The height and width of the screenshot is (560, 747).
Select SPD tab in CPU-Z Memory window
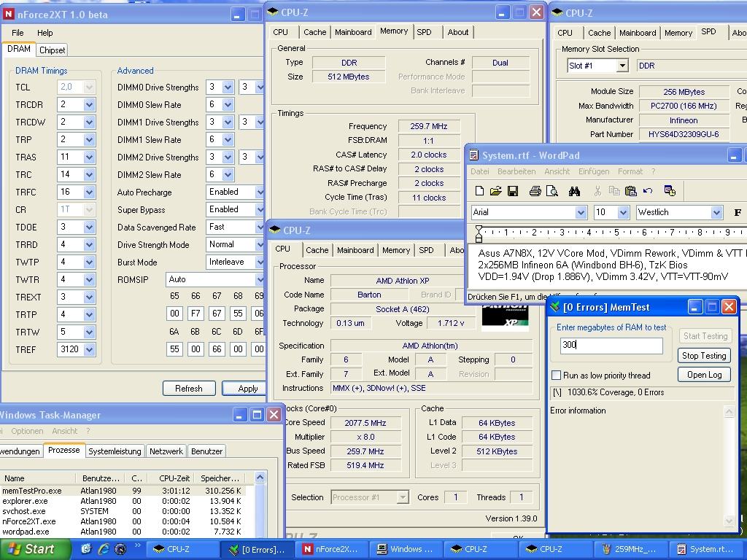click(424, 32)
